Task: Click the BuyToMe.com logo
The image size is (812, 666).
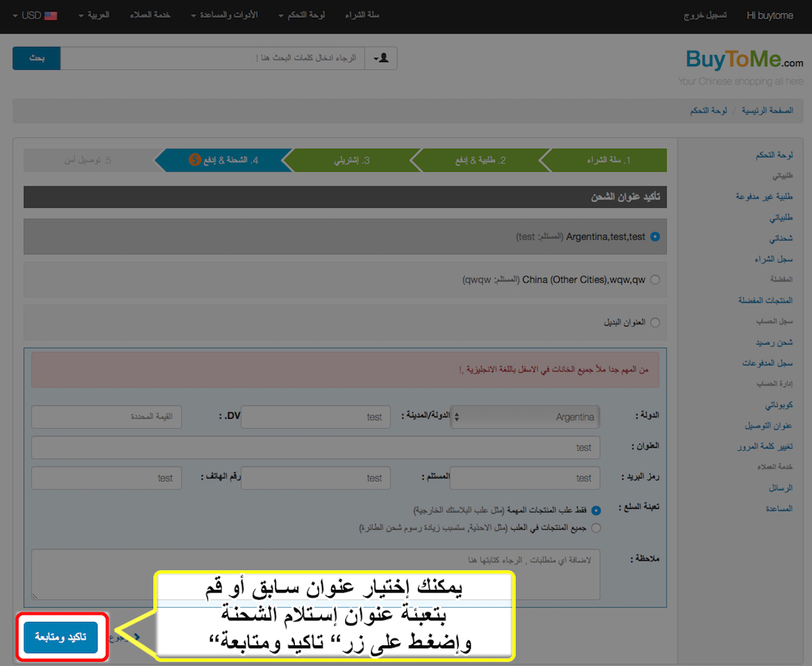Action: [744, 61]
